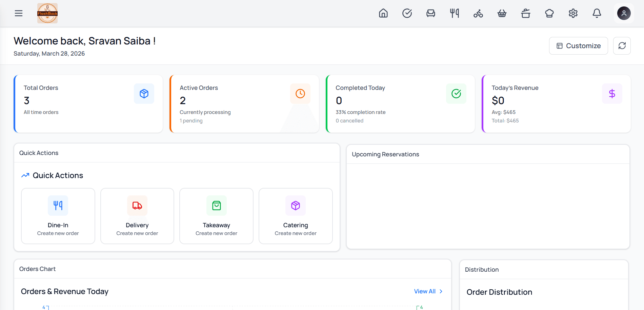Click the Customize button
The image size is (644, 310).
[579, 46]
